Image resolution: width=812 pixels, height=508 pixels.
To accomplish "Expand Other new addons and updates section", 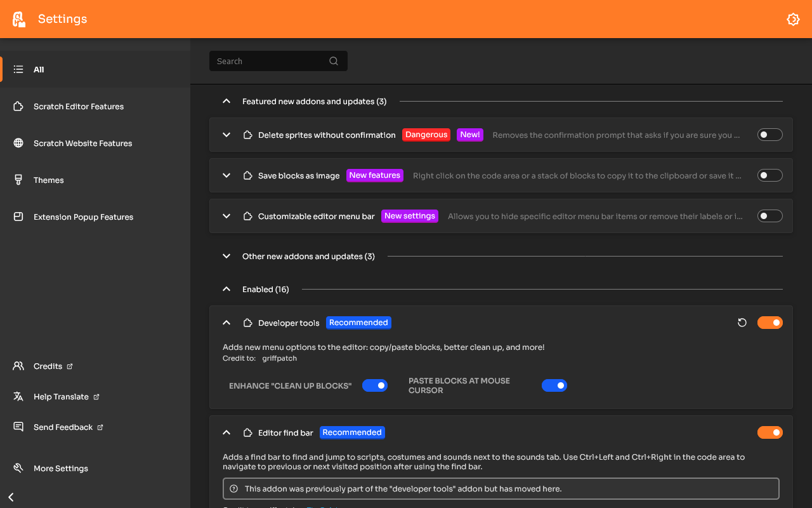I will click(226, 256).
